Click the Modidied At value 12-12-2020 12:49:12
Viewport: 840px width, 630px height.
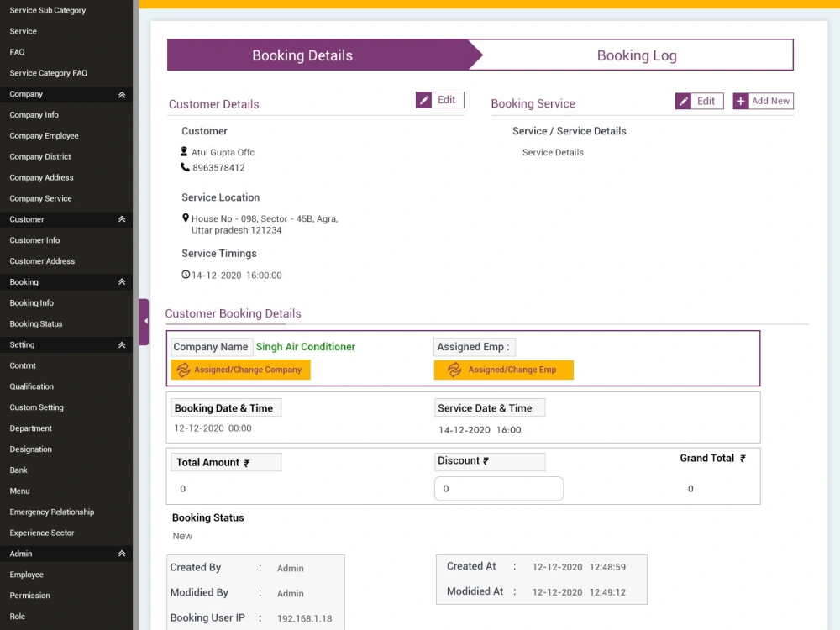(x=579, y=592)
